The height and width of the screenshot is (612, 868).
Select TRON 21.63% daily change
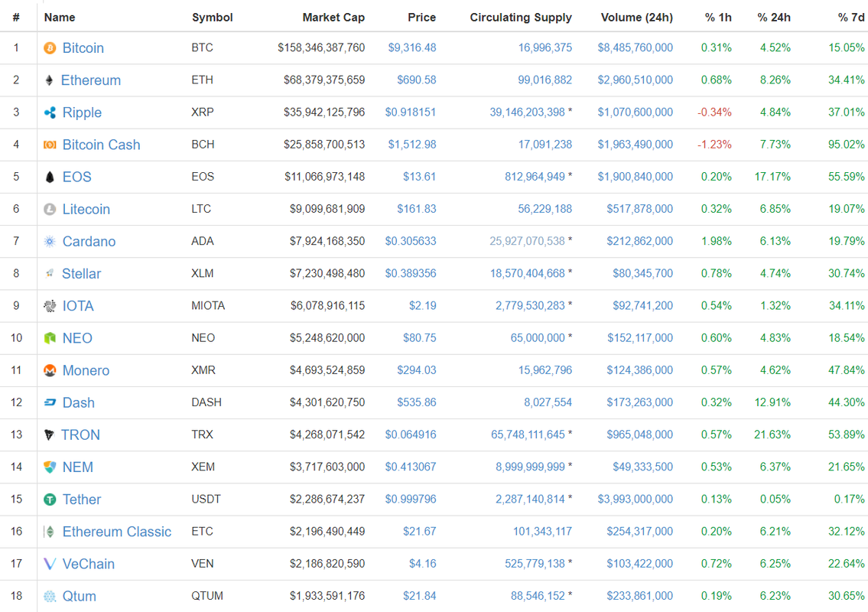[x=772, y=435]
